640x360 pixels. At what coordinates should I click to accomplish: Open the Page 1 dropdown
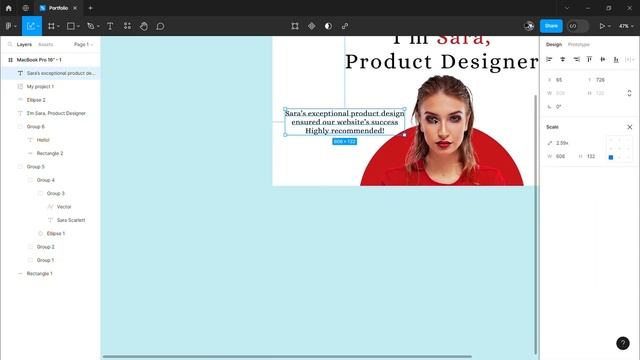83,44
